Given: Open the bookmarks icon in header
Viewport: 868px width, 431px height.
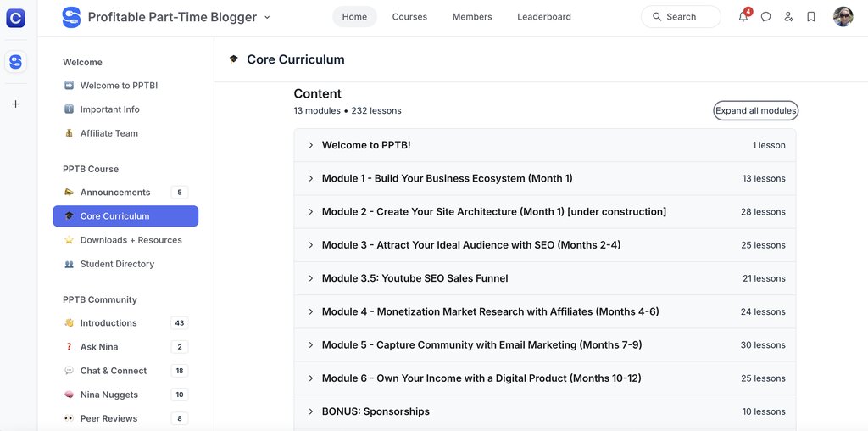Looking at the screenshot, I should 811,17.
